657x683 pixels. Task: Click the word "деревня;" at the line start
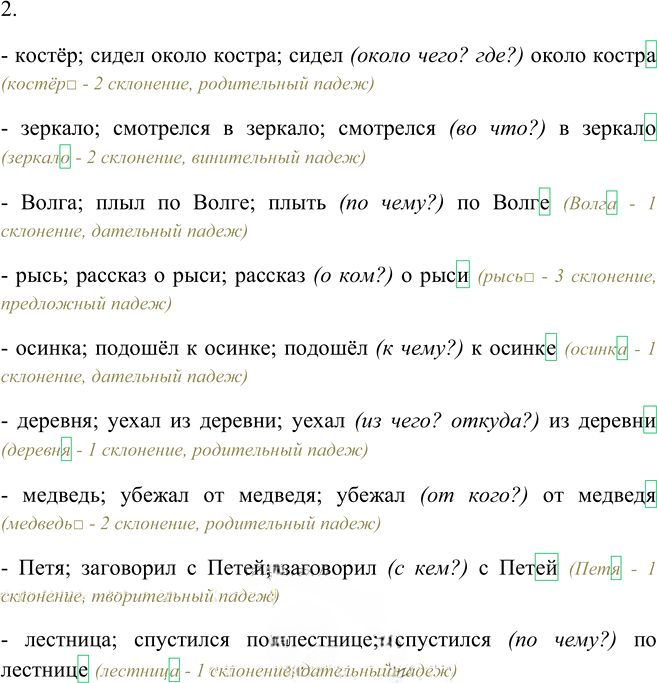pos(58,421)
